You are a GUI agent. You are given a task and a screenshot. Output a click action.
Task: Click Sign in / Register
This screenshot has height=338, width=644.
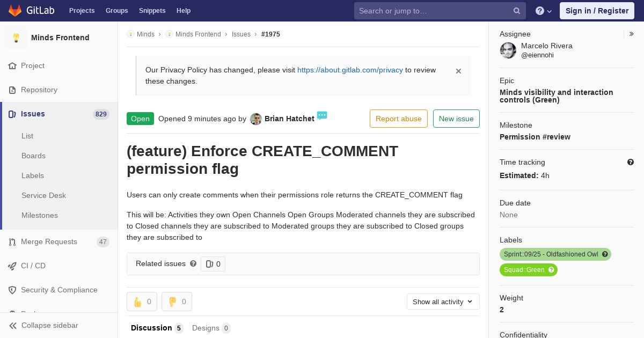(597, 11)
